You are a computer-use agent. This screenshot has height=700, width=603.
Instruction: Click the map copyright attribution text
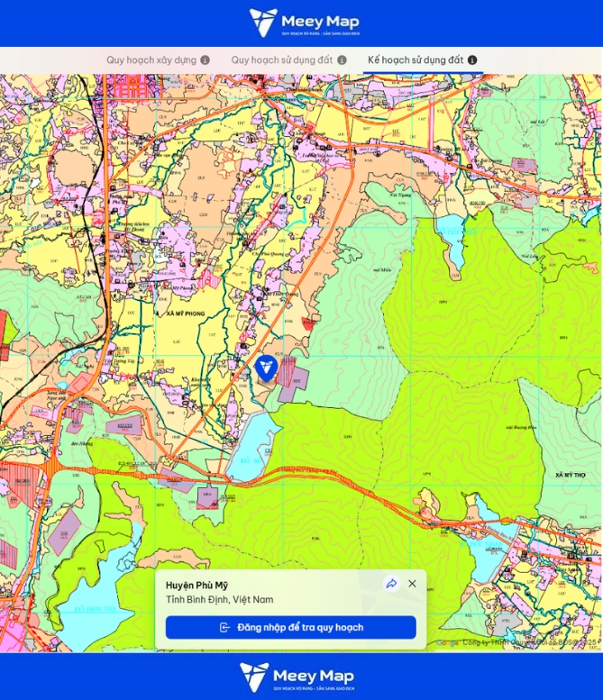click(x=530, y=643)
